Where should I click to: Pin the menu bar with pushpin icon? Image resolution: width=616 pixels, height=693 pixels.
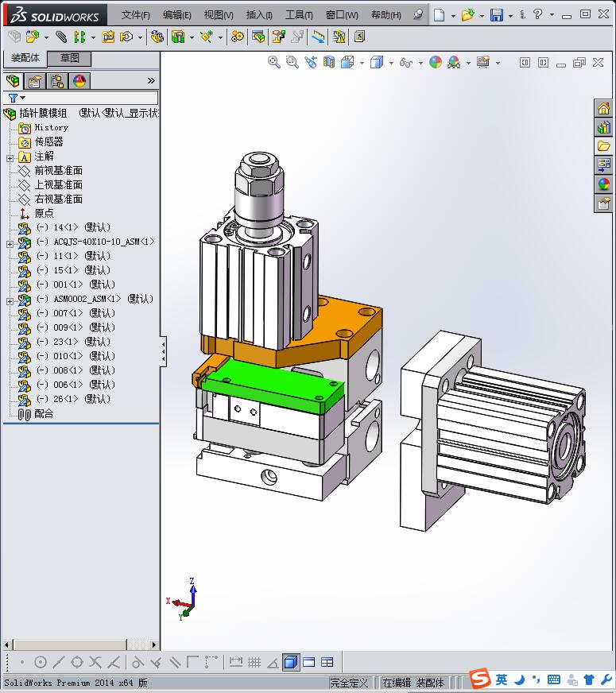[417, 14]
